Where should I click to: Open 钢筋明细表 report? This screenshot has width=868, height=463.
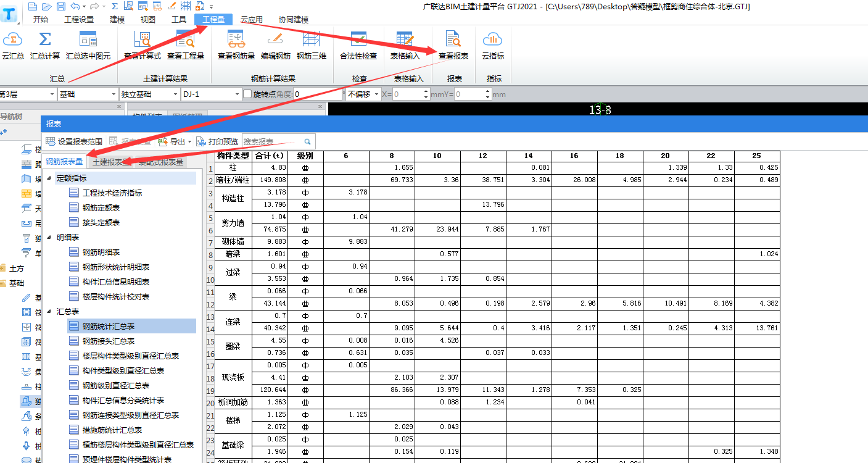[x=101, y=252]
